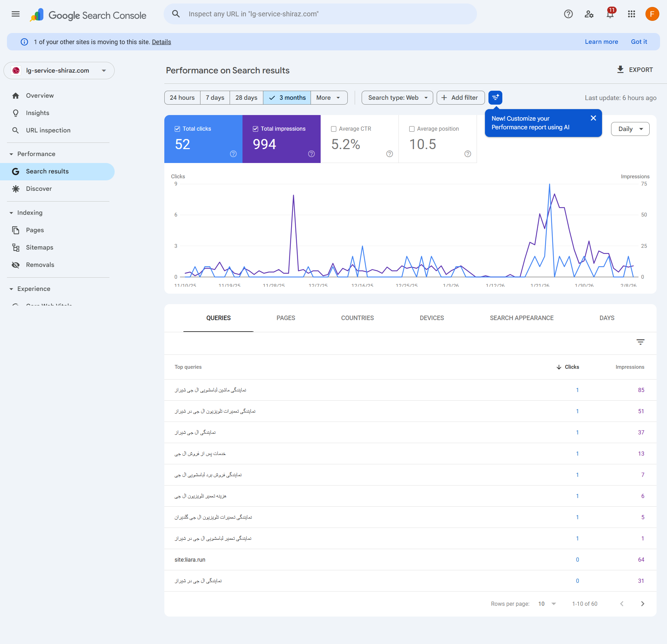Open Insights in the sidebar
The width and height of the screenshot is (667, 644).
[x=57, y=113]
